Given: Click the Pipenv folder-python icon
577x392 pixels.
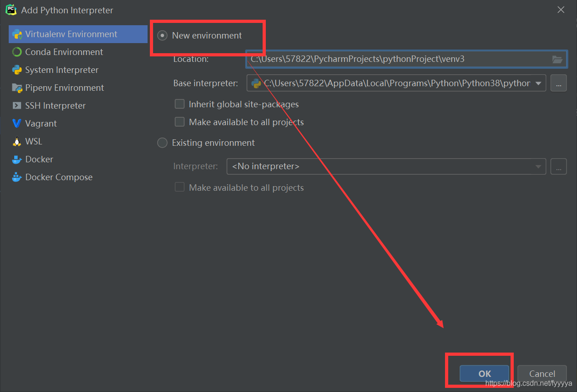Looking at the screenshot, I should [17, 88].
